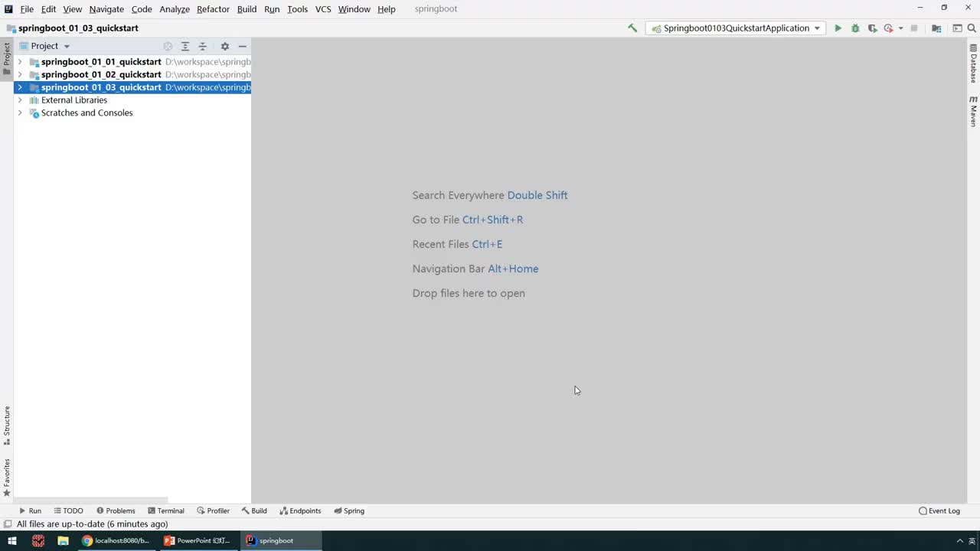Open the Endpoints tool window
The image size is (980, 551).
(300, 511)
